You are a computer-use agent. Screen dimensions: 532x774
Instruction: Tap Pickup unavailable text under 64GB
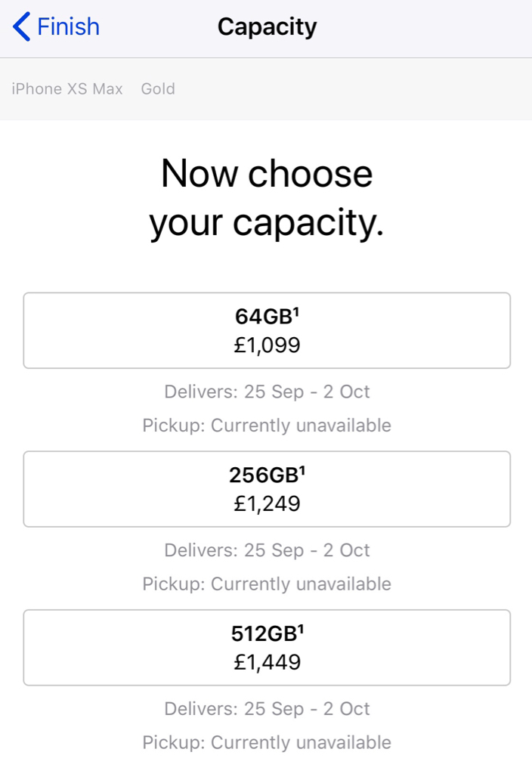[x=267, y=426]
